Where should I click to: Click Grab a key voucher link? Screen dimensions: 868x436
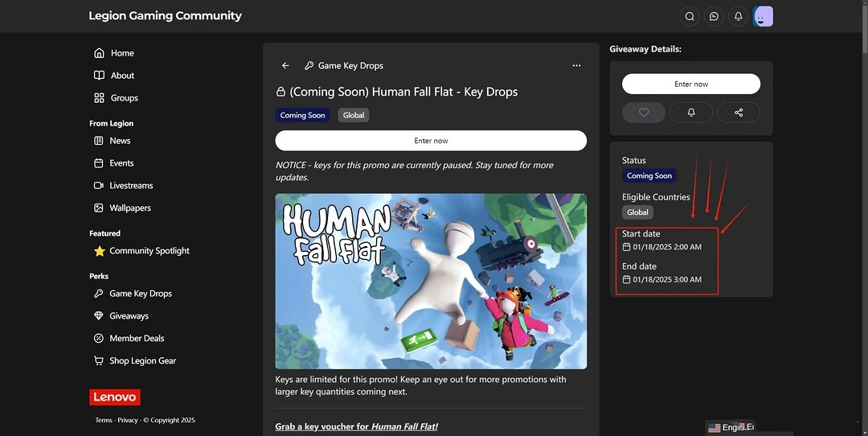[356, 426]
